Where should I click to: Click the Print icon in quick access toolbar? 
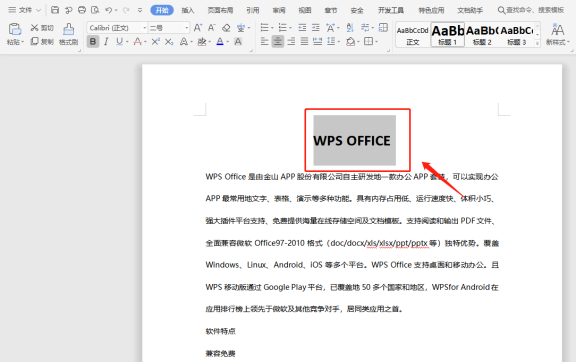[x=82, y=10]
